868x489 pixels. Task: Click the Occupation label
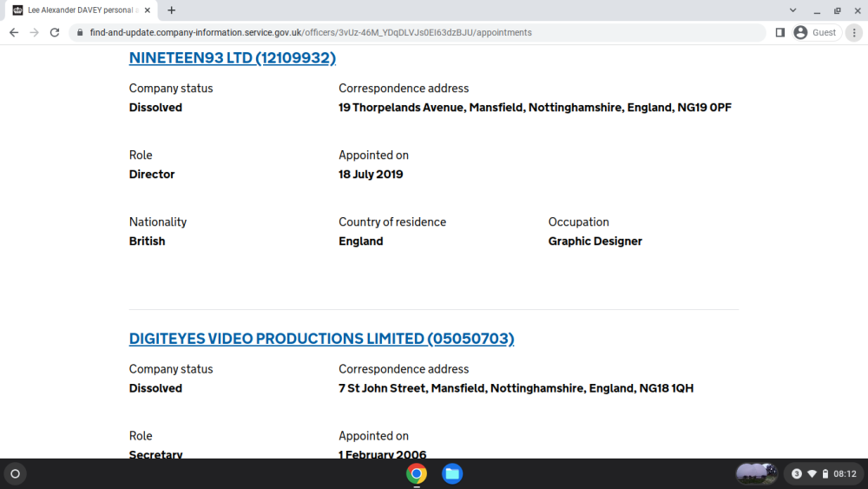(578, 222)
